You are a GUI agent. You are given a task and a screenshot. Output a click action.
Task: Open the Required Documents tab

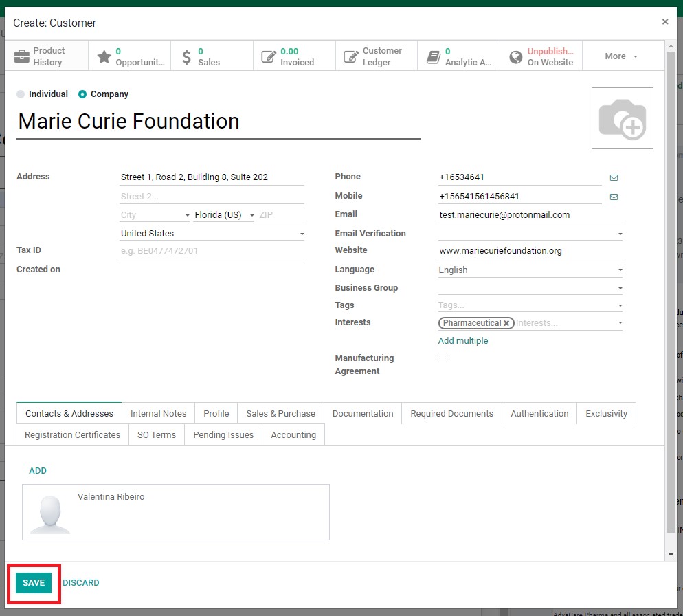[451, 413]
